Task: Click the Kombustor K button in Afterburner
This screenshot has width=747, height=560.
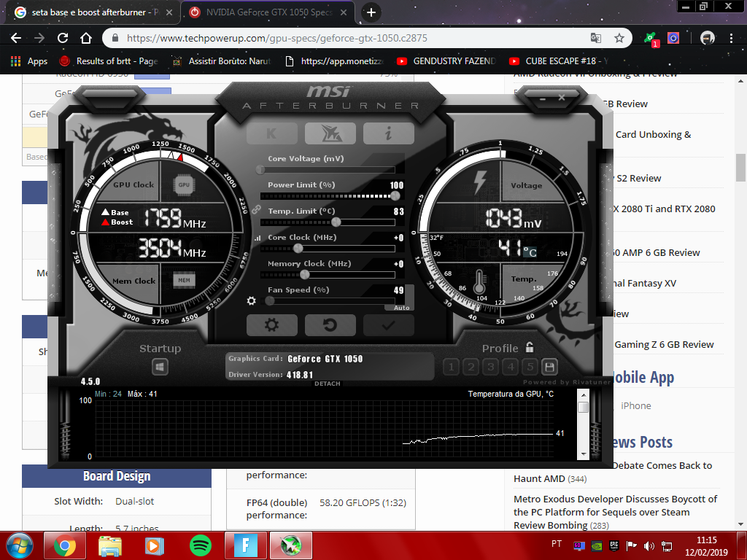Action: coord(271,134)
